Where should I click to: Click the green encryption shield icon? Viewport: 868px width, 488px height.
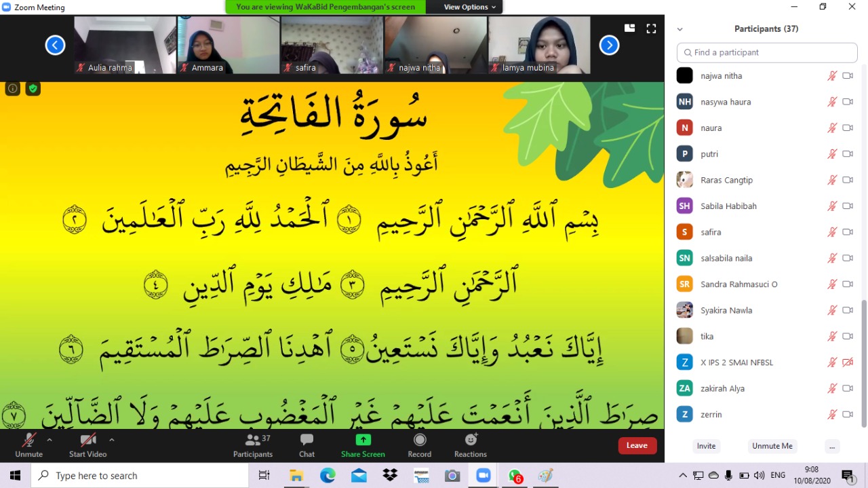click(x=33, y=88)
